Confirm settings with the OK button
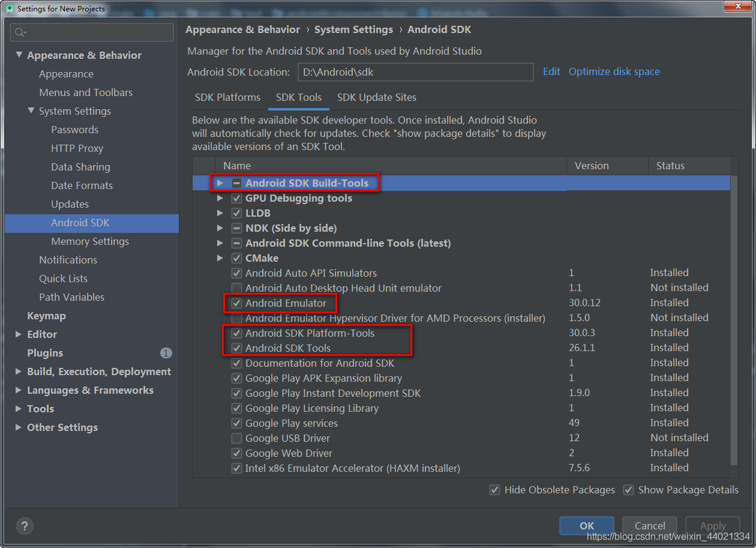The height and width of the screenshot is (548, 756). click(x=587, y=526)
